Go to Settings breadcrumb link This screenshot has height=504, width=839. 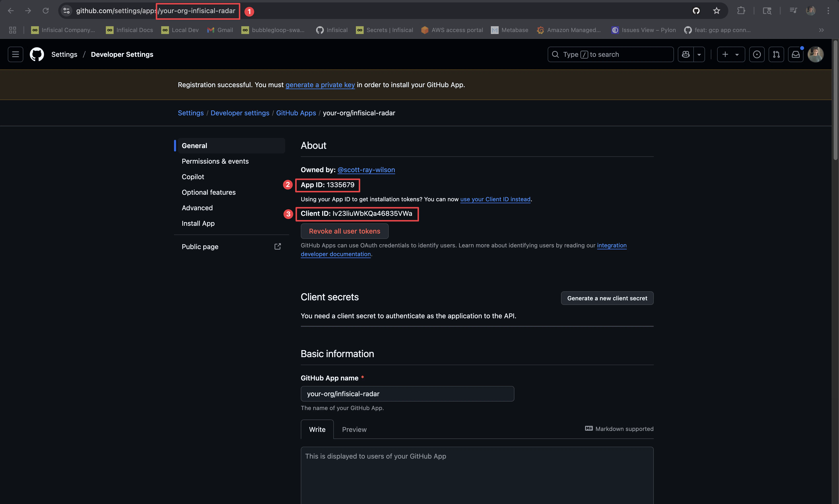pos(191,113)
